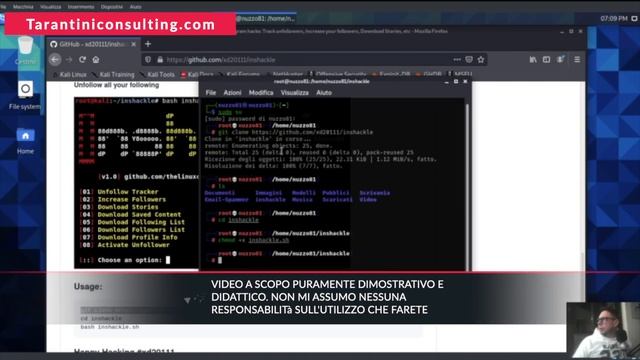
Task: Open the Kali Tools bookmark
Action: pyautogui.click(x=158, y=75)
